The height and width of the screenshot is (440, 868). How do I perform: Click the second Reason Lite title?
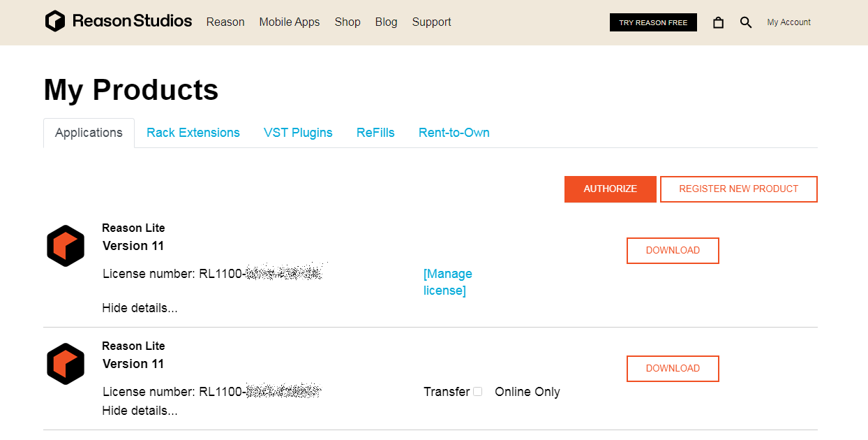tap(133, 346)
